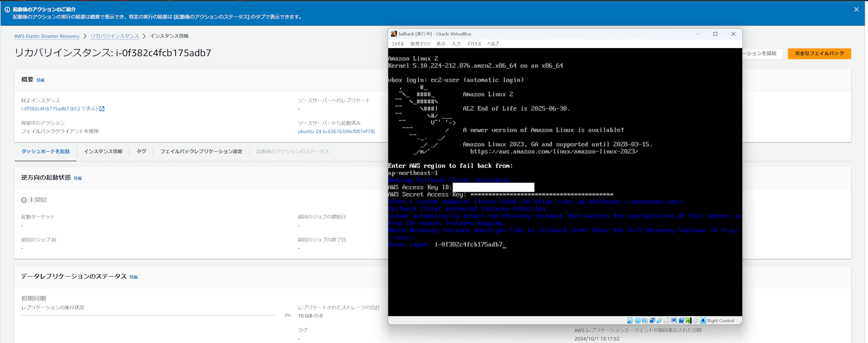Screen dimensions: 868x343
Task: Click the フェイルバッククライアントを使用 text
Action: [60, 131]
